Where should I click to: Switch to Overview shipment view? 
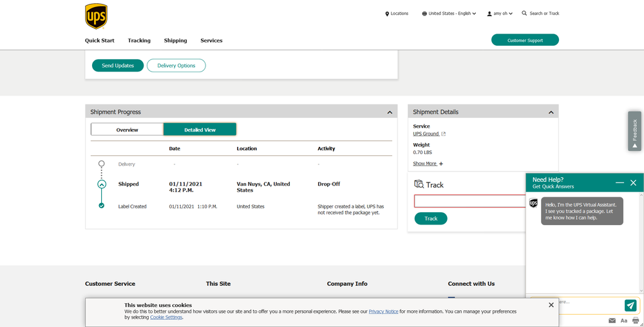coord(127,130)
